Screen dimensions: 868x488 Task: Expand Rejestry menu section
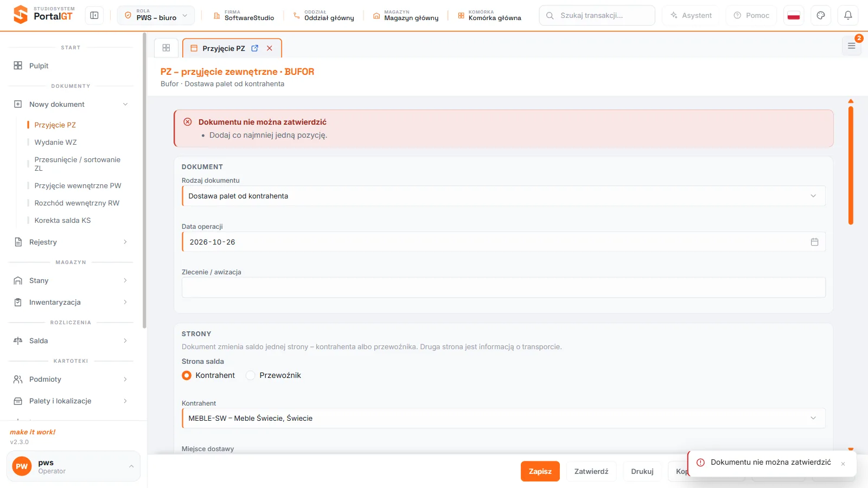coord(71,242)
